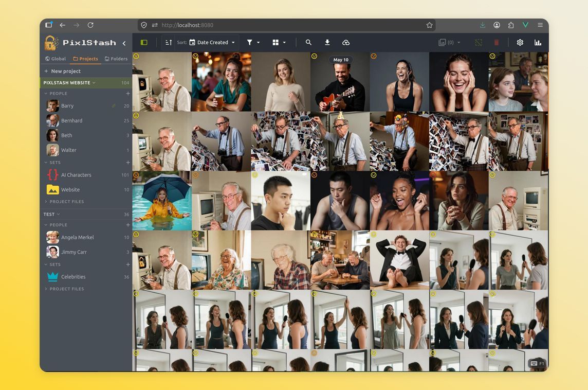Select Angela Merkel in people list
The image size is (588, 390).
coord(86,237)
